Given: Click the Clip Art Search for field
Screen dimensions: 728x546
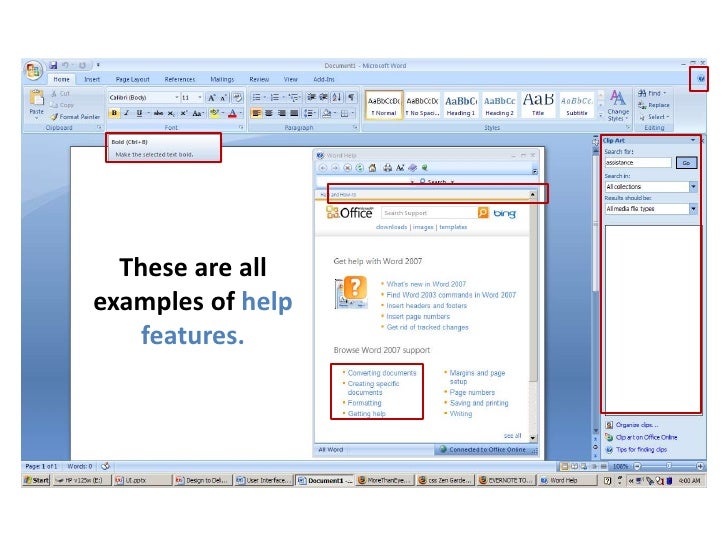Looking at the screenshot, I should (x=638, y=162).
